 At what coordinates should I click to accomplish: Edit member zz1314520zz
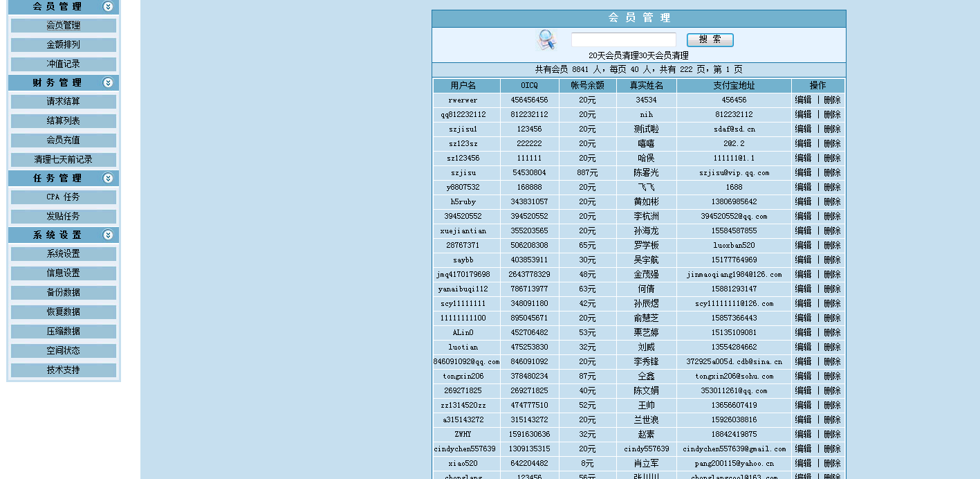(803, 406)
